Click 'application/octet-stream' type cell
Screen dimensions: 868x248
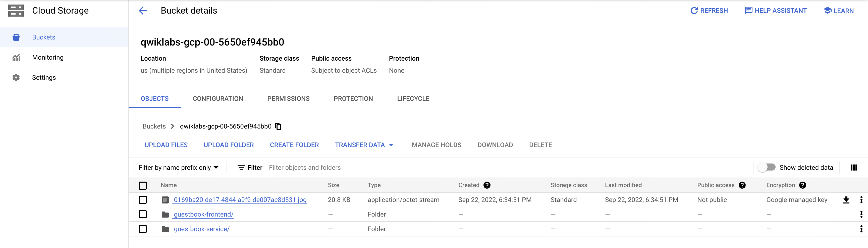(x=403, y=200)
